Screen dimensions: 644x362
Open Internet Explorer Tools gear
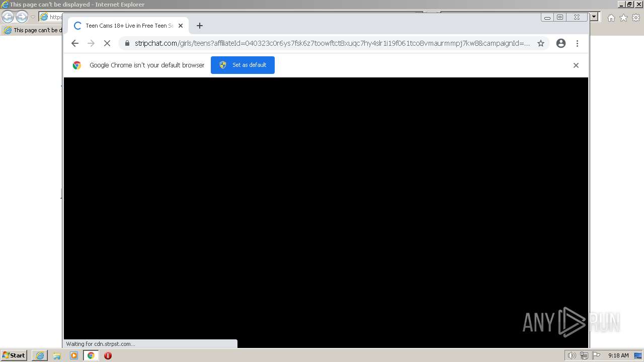(x=636, y=18)
